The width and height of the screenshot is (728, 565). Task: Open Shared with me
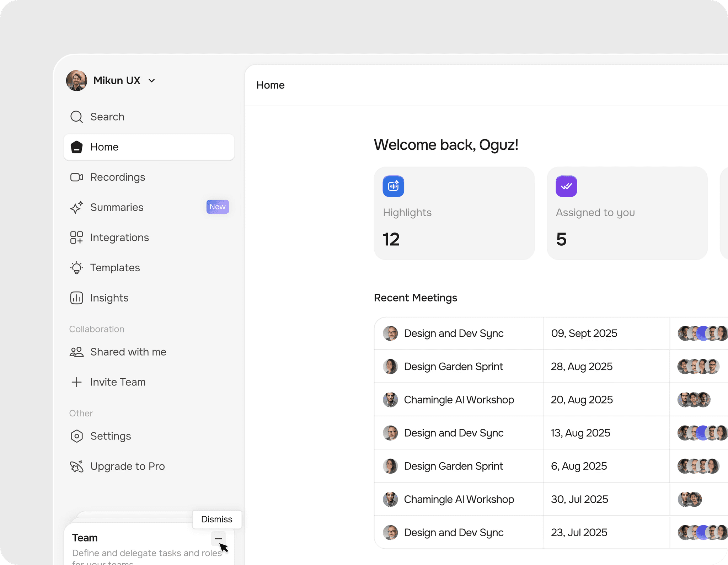click(x=128, y=352)
